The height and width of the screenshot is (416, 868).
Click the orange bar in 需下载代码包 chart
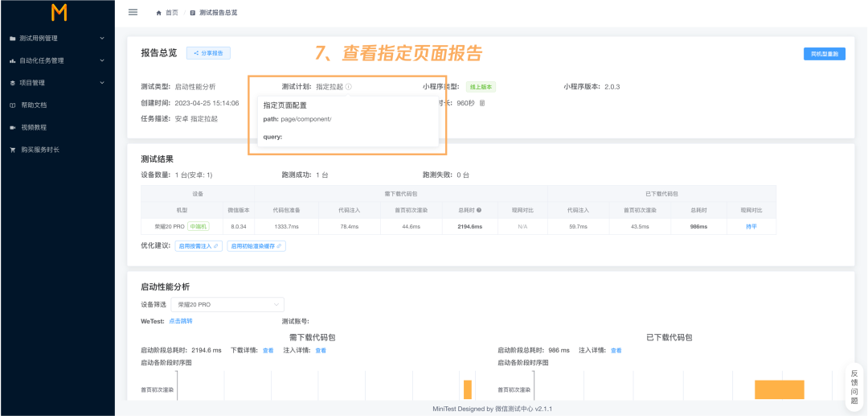(468, 389)
